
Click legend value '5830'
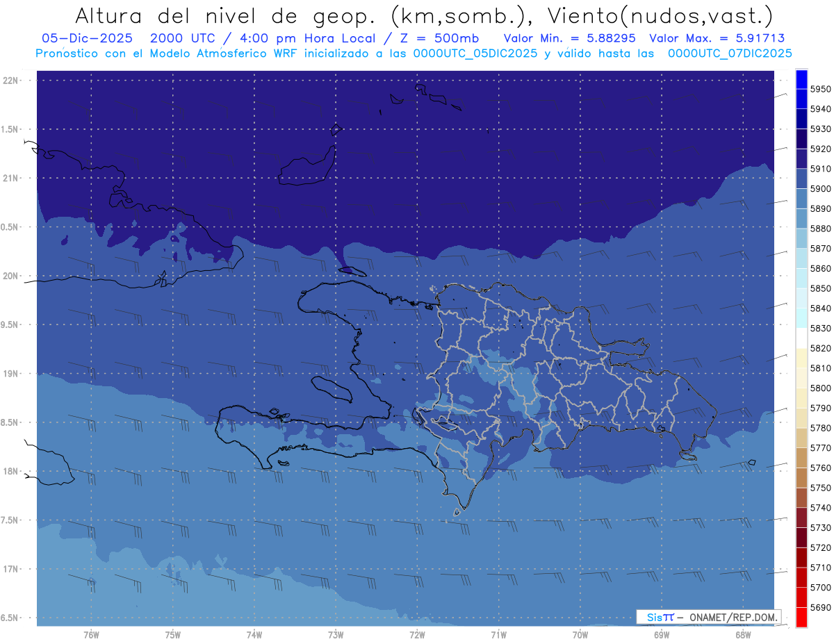pos(821,329)
